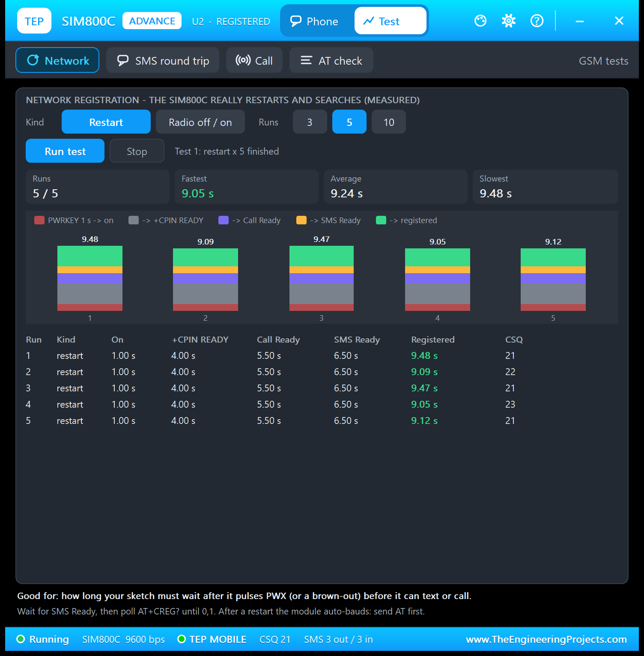Switch to the Test mode tab
644x656 pixels.
pos(391,21)
